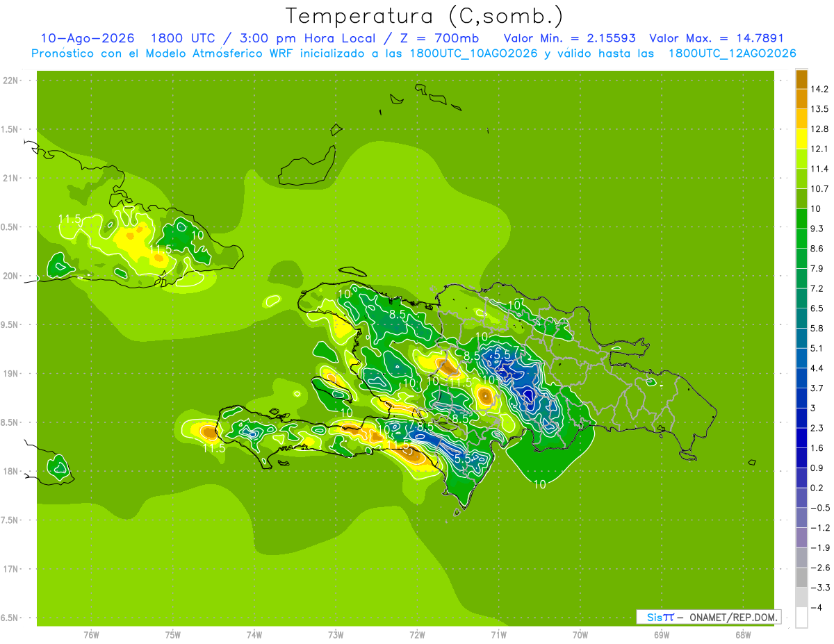Pick the green legend color between 8.6 and 9.3
Screen dimensions: 834x644
point(801,238)
